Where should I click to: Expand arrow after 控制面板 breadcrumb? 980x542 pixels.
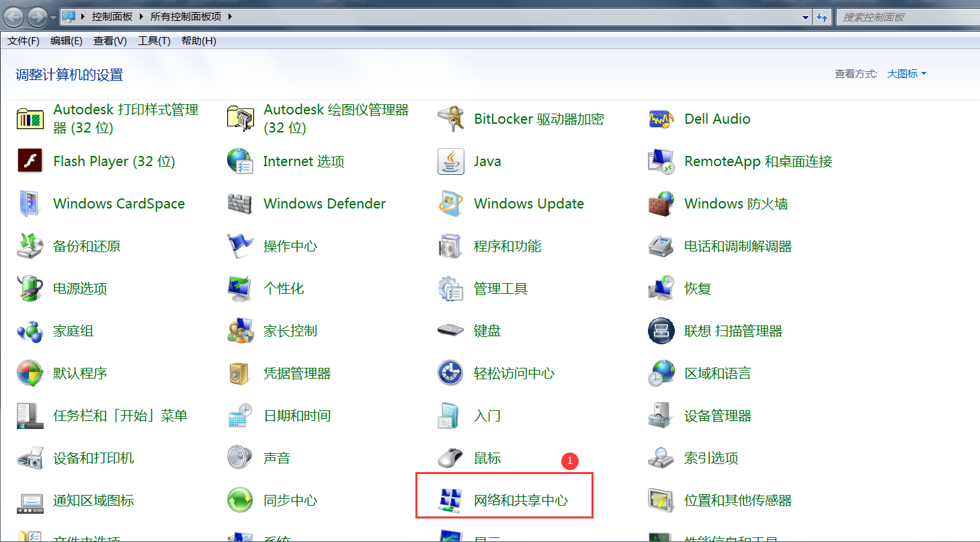pyautogui.click(x=142, y=17)
